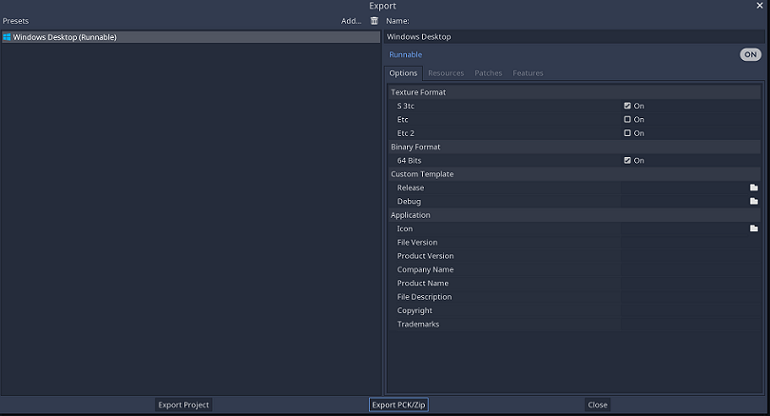Enable the Etc 2 texture format checkbox
Screen dimensions: 770x416
[627, 133]
